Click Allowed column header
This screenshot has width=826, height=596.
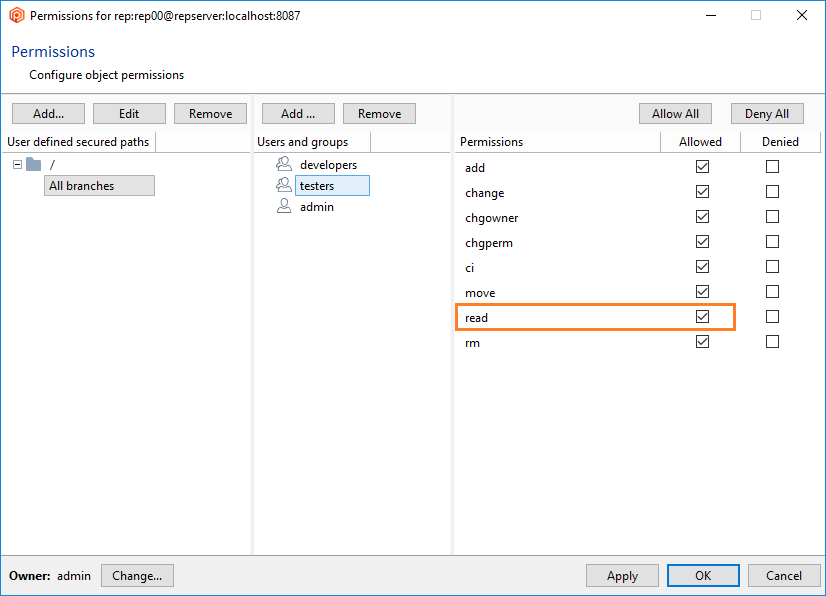click(701, 142)
